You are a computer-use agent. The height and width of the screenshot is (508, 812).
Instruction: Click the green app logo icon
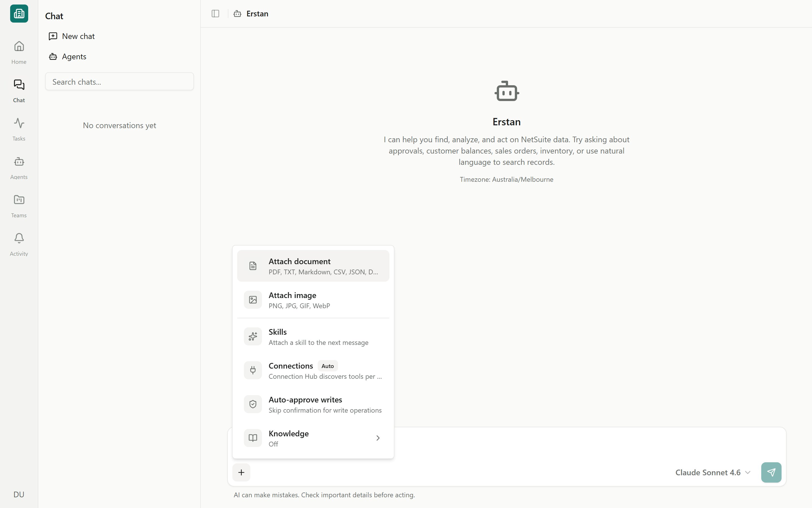19,14
